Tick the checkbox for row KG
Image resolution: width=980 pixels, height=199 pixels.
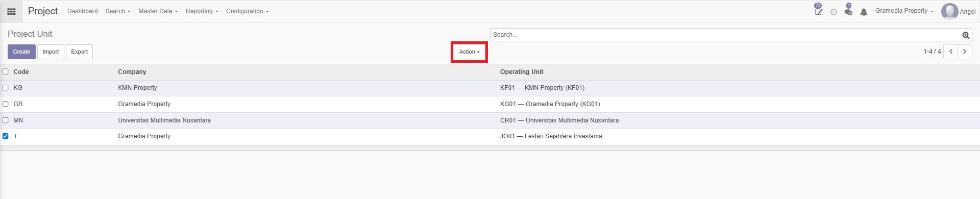pos(6,88)
